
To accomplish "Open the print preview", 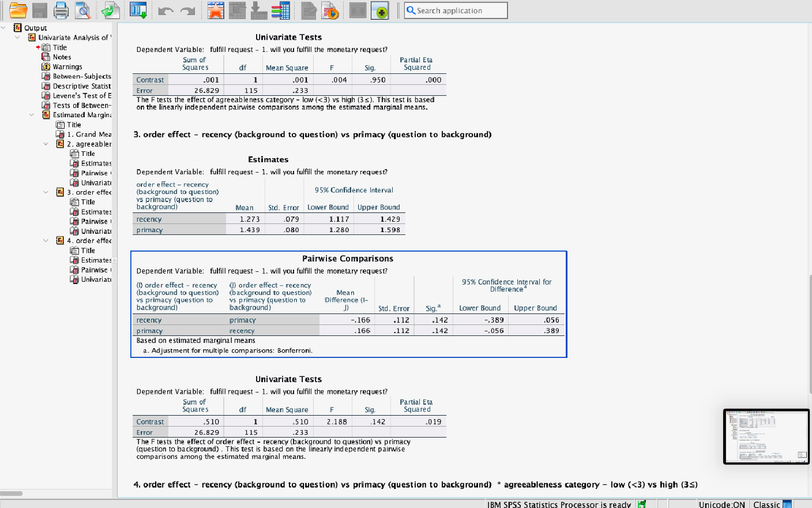I will pos(82,10).
